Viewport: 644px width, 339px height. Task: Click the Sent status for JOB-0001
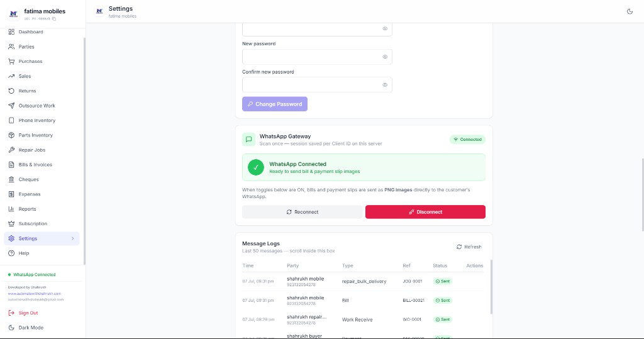[443, 282]
